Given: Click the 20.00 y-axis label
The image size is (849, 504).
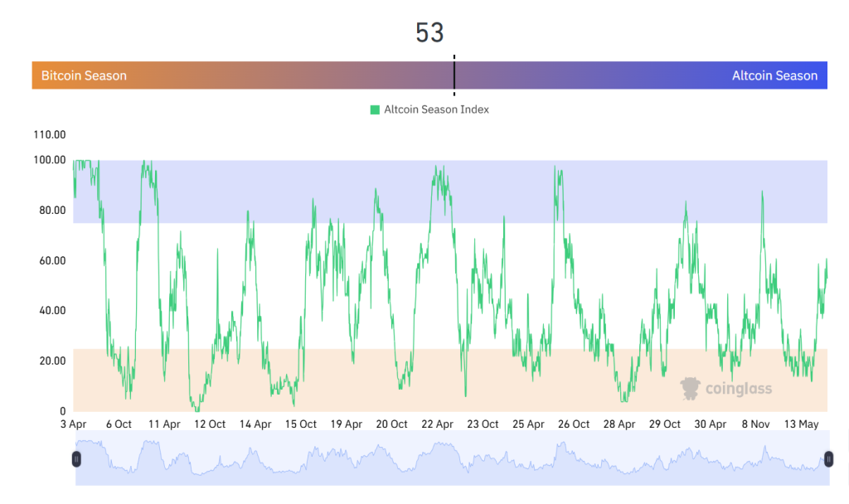Looking at the screenshot, I should pyautogui.click(x=53, y=361).
